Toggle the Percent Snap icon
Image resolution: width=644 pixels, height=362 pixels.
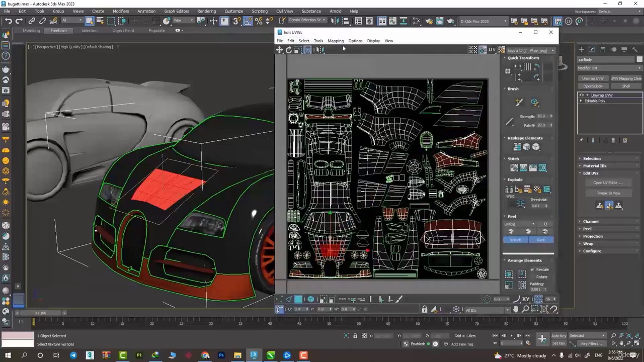point(259,21)
